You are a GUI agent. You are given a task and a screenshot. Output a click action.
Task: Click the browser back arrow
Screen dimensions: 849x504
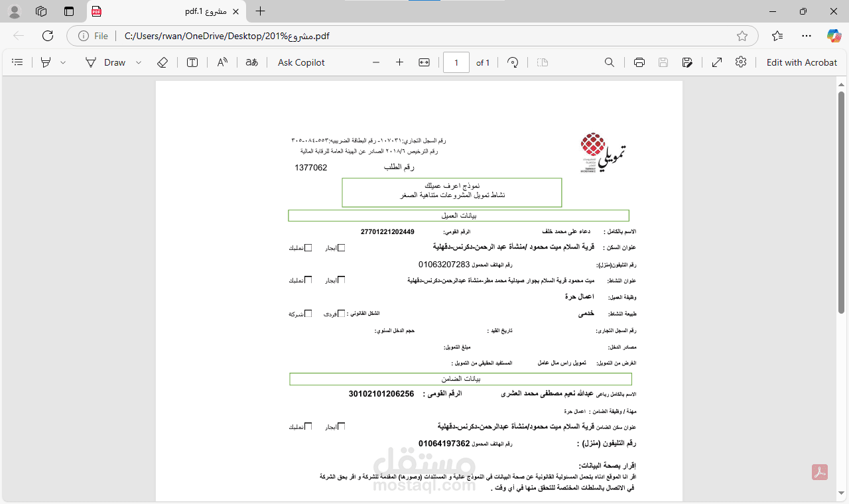point(19,36)
